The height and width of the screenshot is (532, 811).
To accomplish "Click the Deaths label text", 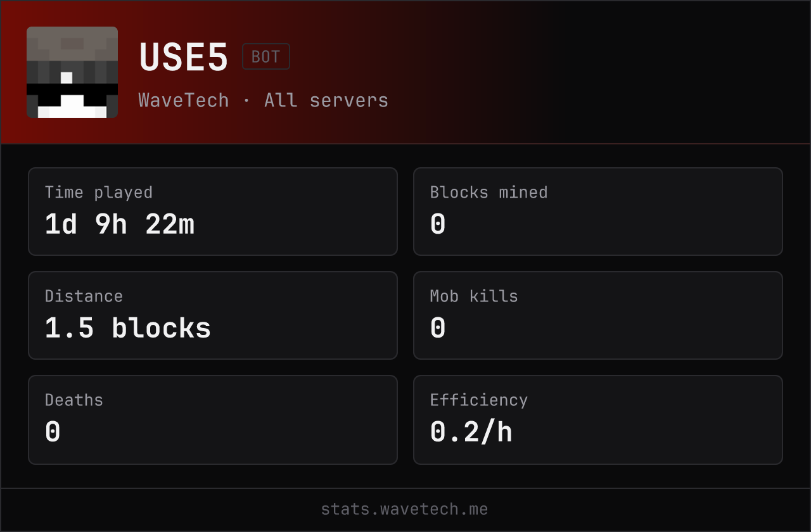I will pos(74,400).
